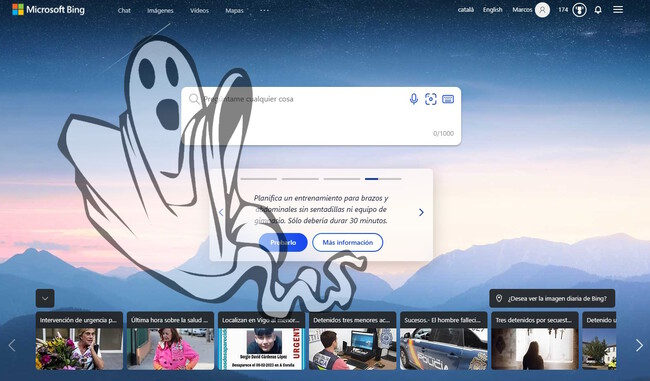Open the on-screen keyboard icon
This screenshot has height=381, width=650.
pos(448,99)
